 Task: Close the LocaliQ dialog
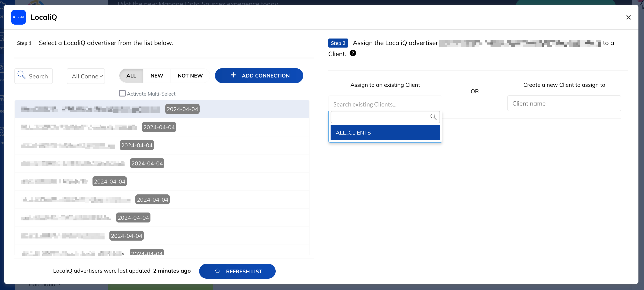click(628, 17)
